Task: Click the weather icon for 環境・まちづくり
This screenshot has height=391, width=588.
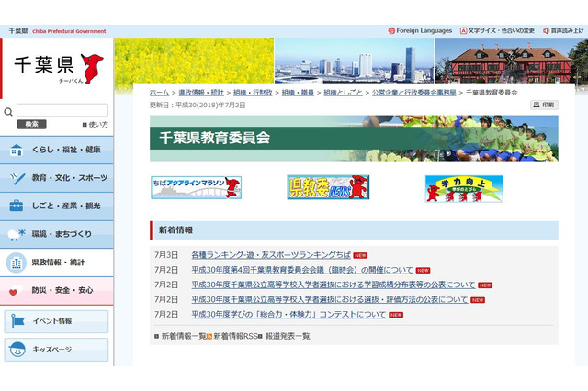Action: coord(17,234)
